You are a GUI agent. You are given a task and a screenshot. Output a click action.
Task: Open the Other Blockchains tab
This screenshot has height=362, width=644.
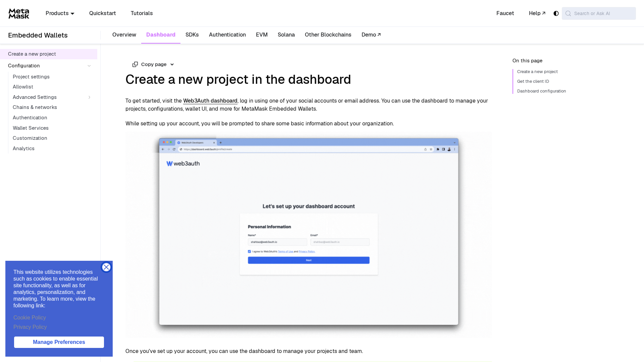328,35
